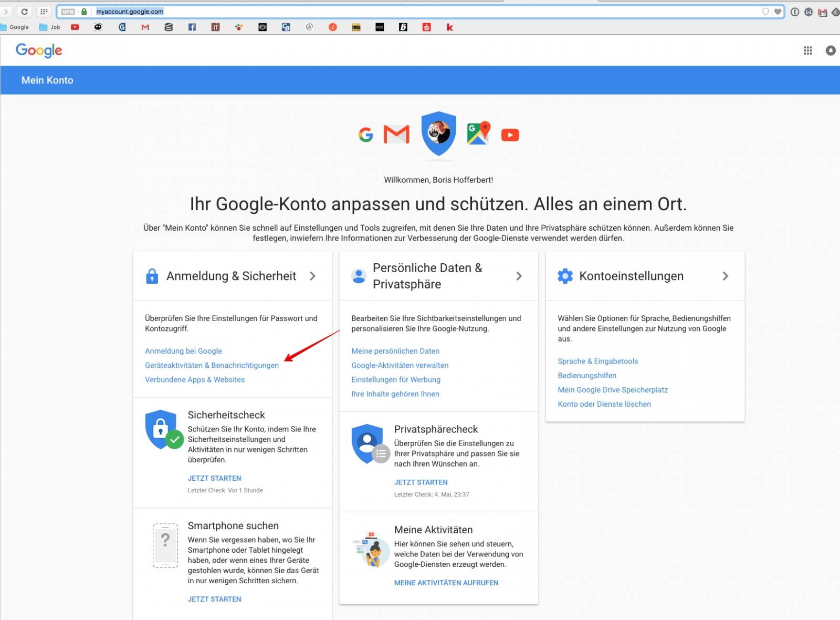The width and height of the screenshot is (840, 620).
Task: Reload the page with refresh button
Action: click(24, 12)
